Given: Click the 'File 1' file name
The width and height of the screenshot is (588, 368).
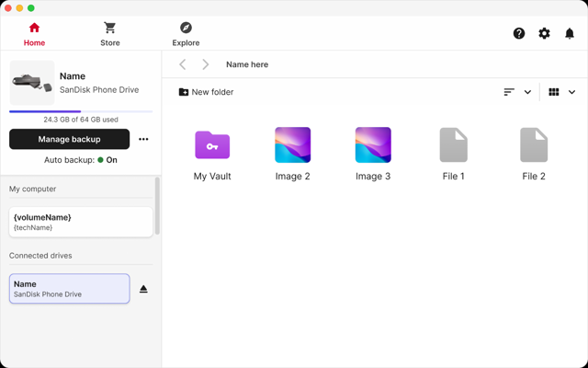Looking at the screenshot, I should [453, 176].
